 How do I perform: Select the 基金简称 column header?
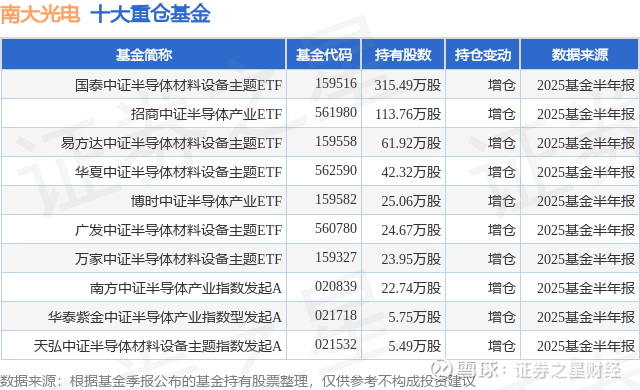[x=144, y=55]
